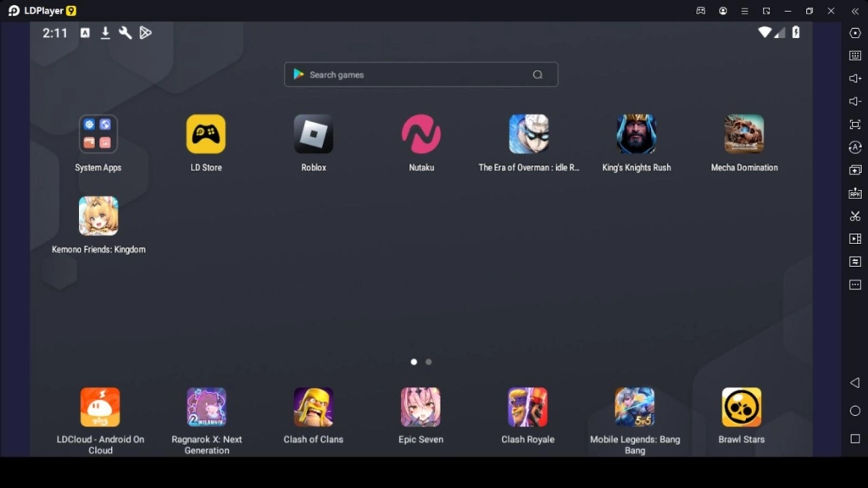Screen dimensions: 868x488
Task: Launch Brawl Stars
Action: (741, 408)
